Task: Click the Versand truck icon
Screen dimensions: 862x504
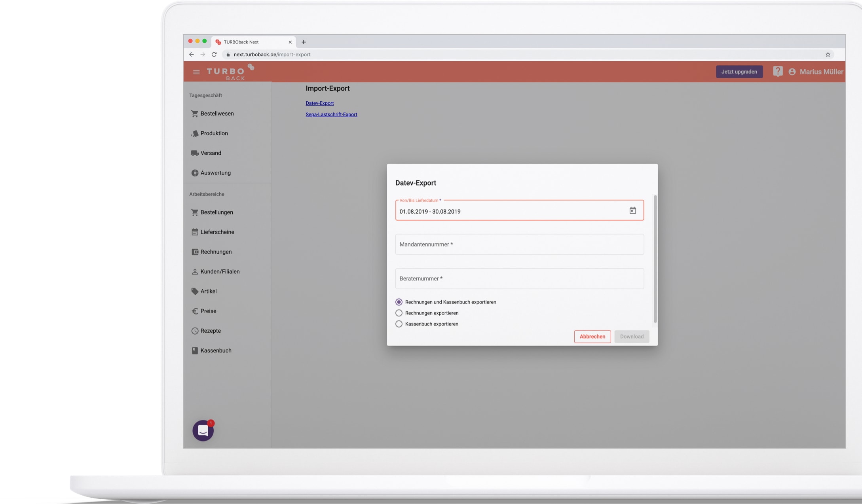Action: pos(195,153)
